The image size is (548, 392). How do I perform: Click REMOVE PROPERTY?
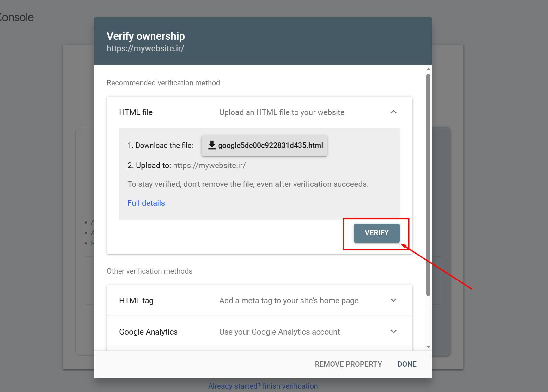[348, 364]
